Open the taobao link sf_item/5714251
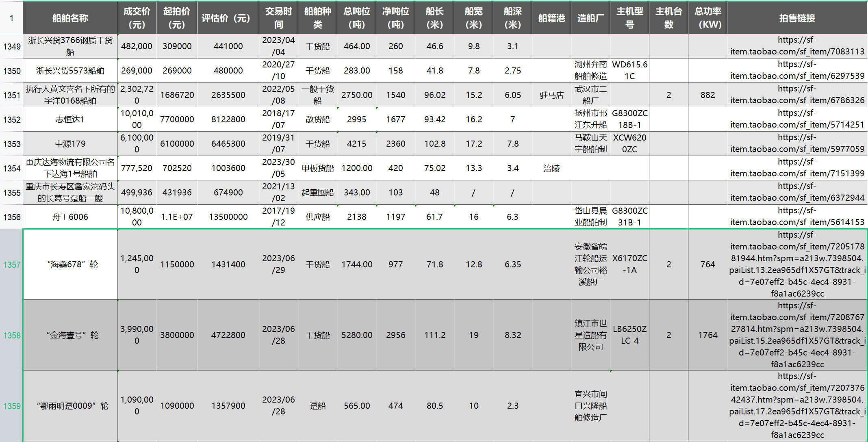 pos(797,119)
